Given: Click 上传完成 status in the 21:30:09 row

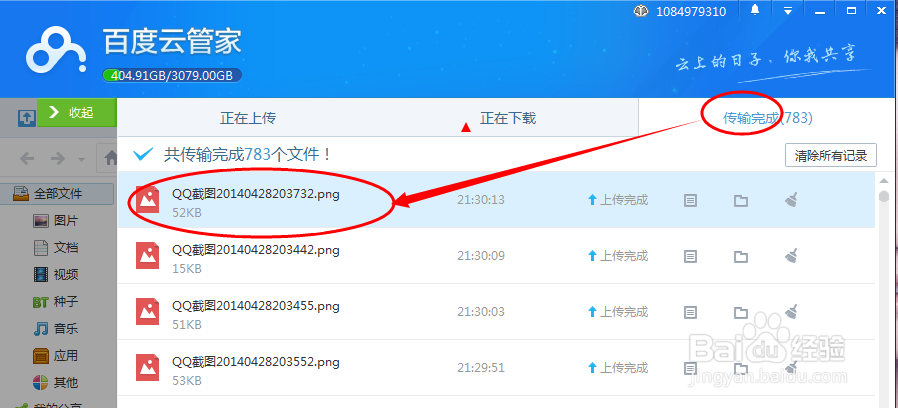Looking at the screenshot, I should [618, 256].
